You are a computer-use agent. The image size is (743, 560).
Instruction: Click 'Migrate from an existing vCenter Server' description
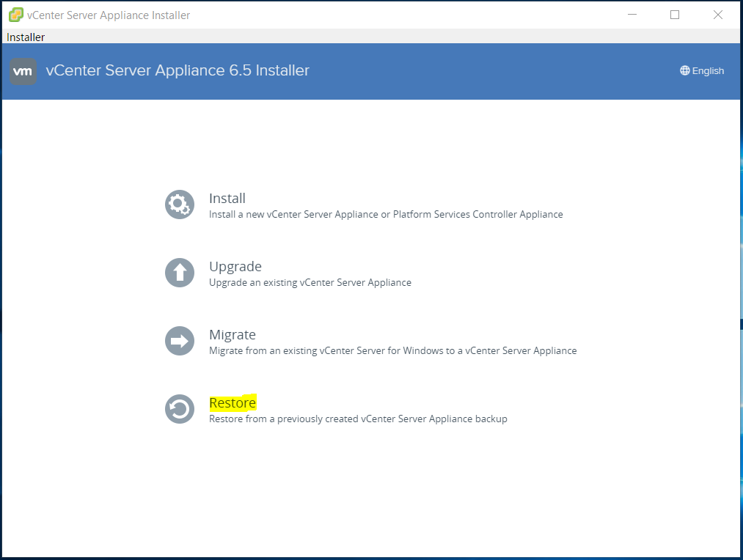coord(393,351)
